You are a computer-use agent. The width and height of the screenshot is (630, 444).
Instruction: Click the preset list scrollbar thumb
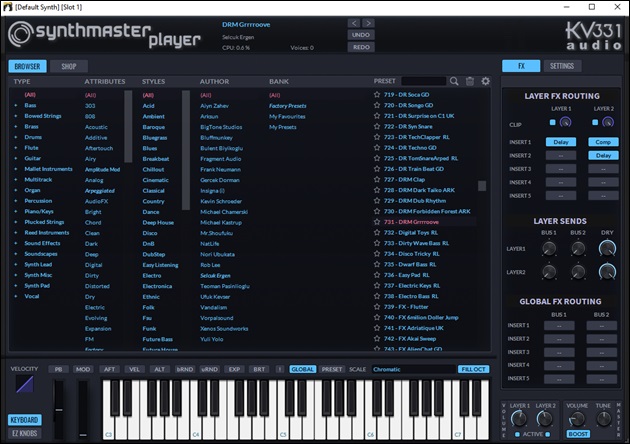point(482,186)
